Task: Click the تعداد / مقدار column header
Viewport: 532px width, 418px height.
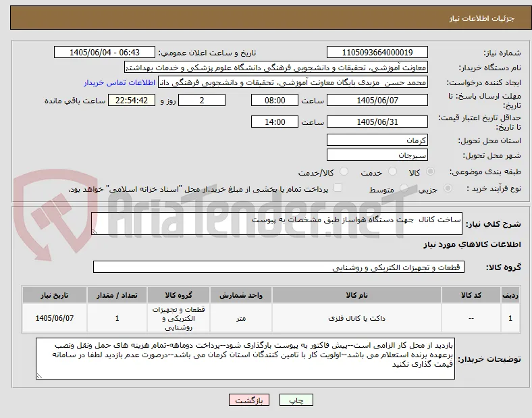Action: coord(117,295)
